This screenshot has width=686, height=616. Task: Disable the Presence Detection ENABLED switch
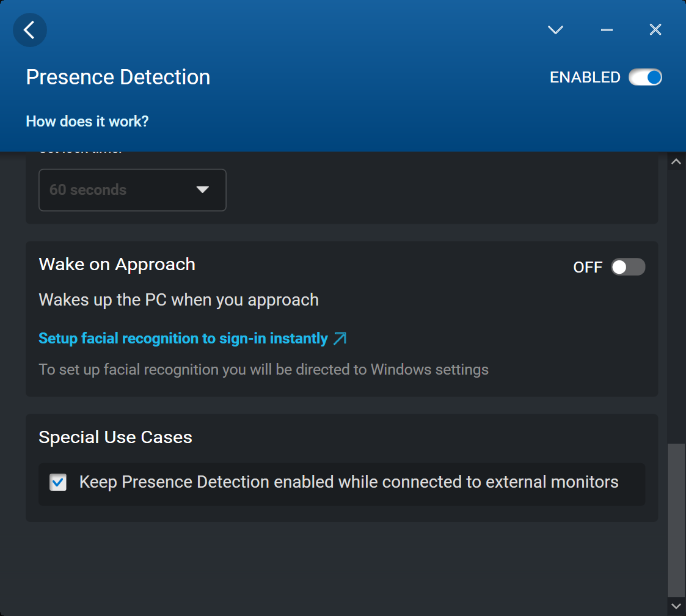646,78
